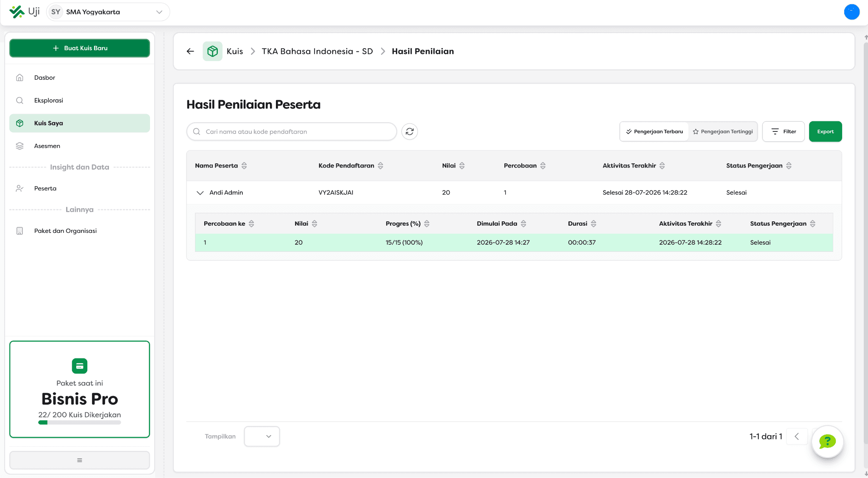Screen dimensions: 868x478
Task: Click the Kuis Dikerjakan progress bar
Action: tap(80, 422)
